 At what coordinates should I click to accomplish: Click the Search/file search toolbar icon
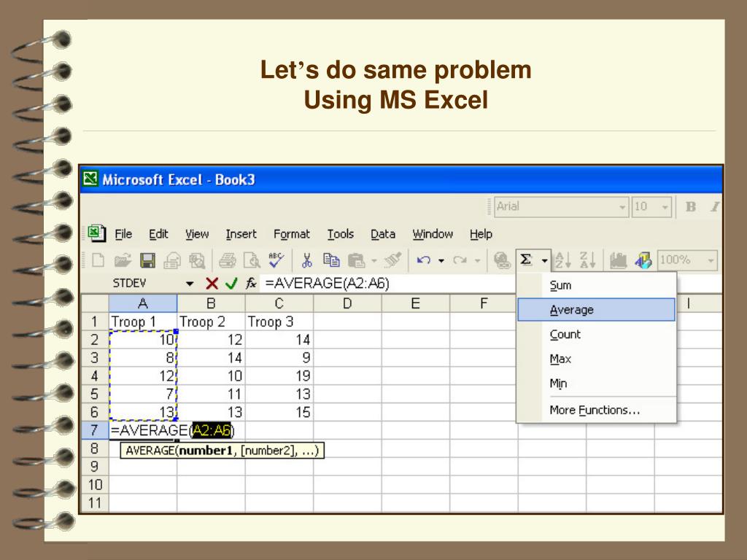click(197, 260)
